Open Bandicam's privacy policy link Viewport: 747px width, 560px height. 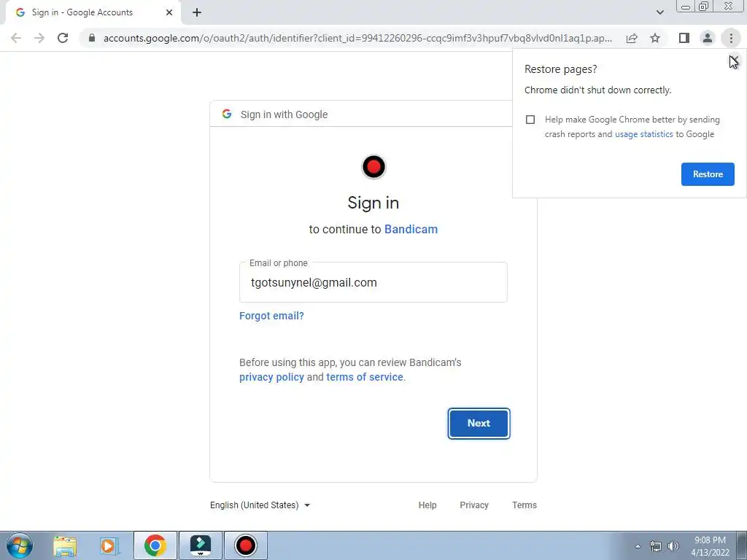pos(271,377)
